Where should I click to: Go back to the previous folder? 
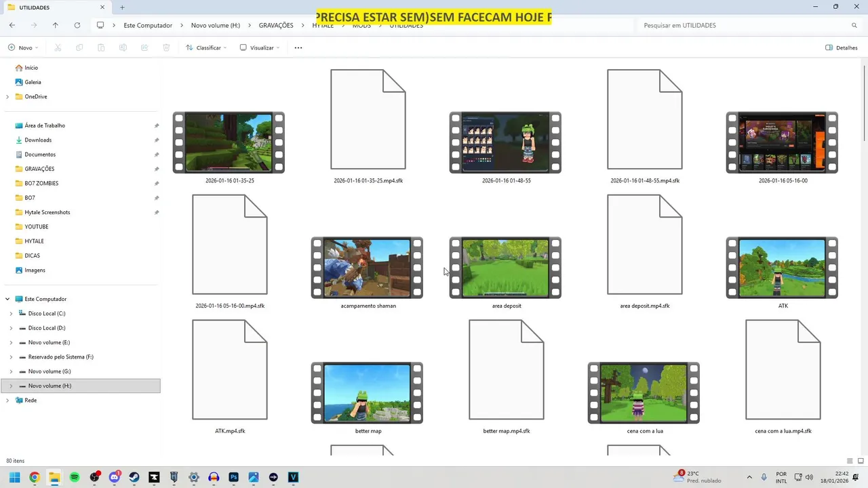point(12,25)
